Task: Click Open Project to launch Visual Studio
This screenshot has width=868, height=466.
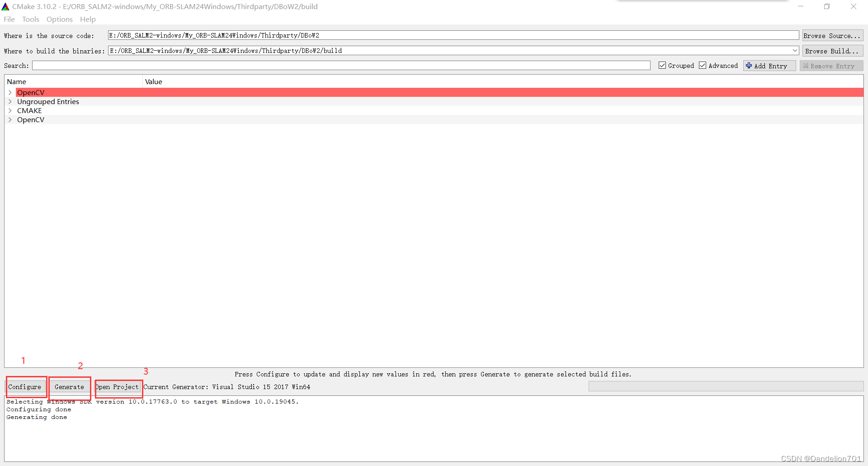Action: 118,387
